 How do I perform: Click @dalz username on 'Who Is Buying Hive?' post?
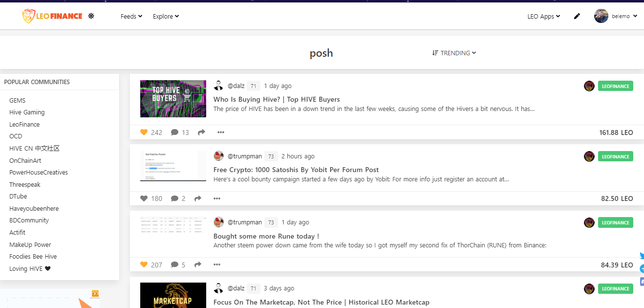point(236,86)
